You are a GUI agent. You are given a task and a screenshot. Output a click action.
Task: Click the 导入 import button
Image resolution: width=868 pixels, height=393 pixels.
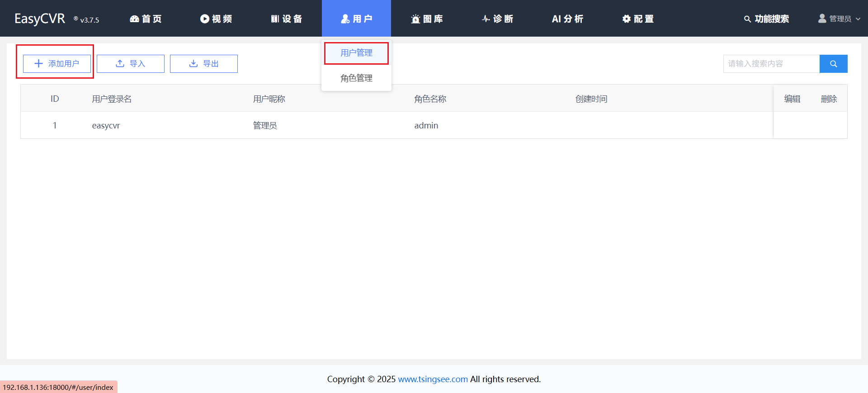(131, 64)
